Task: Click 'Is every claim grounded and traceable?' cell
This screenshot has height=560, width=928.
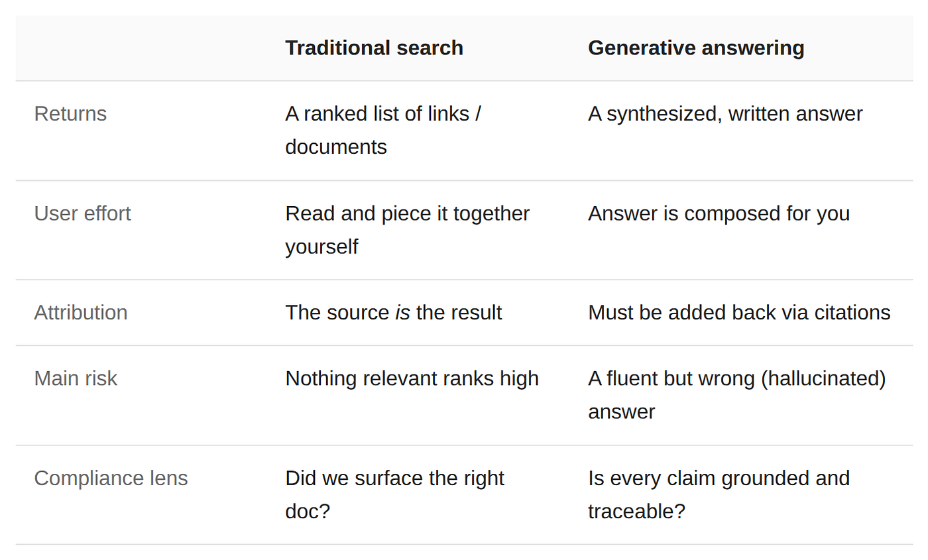Action: click(x=719, y=494)
